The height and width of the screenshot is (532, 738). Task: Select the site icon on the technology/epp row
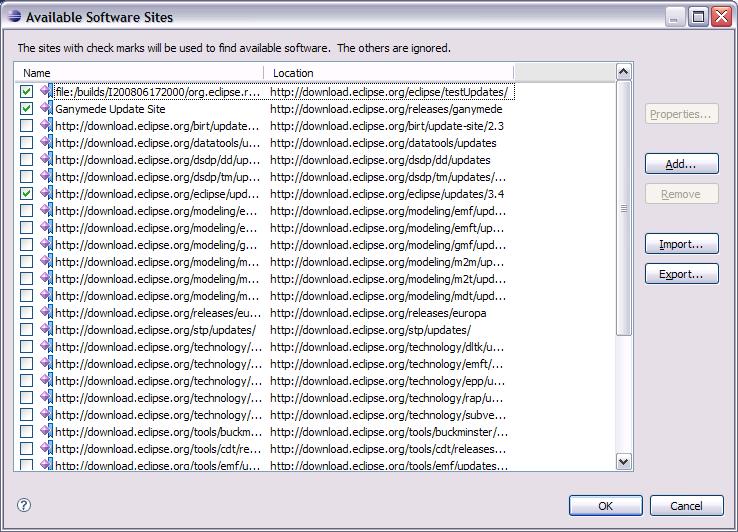[47, 380]
